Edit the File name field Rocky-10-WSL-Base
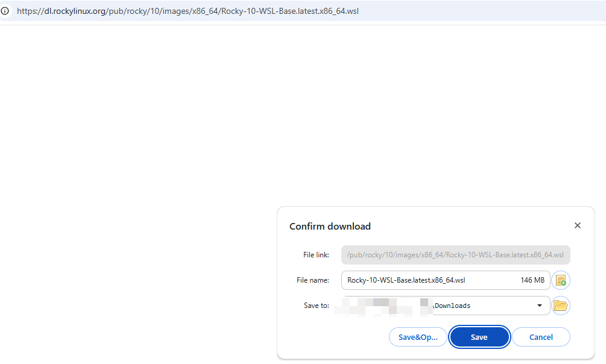 coord(446,280)
